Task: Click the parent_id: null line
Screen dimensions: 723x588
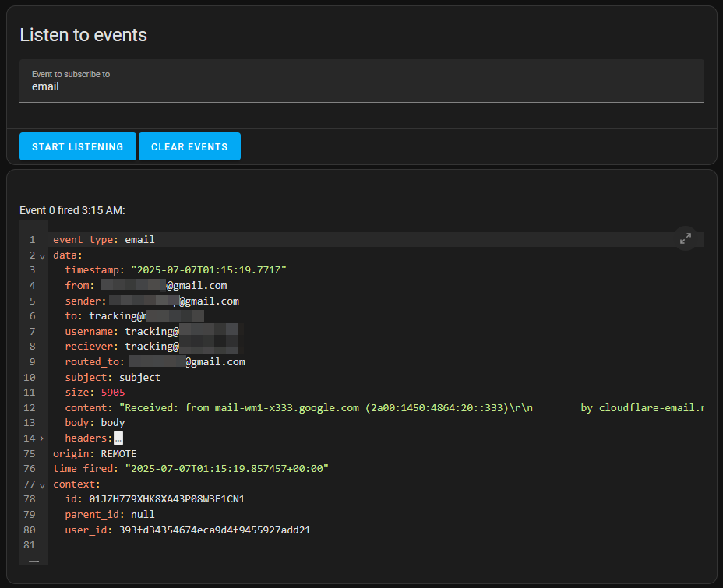Action: (110, 514)
